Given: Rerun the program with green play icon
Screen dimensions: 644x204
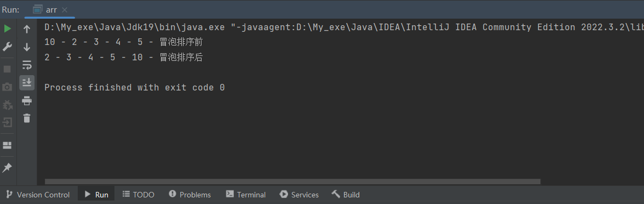Looking at the screenshot, I should [x=8, y=29].
